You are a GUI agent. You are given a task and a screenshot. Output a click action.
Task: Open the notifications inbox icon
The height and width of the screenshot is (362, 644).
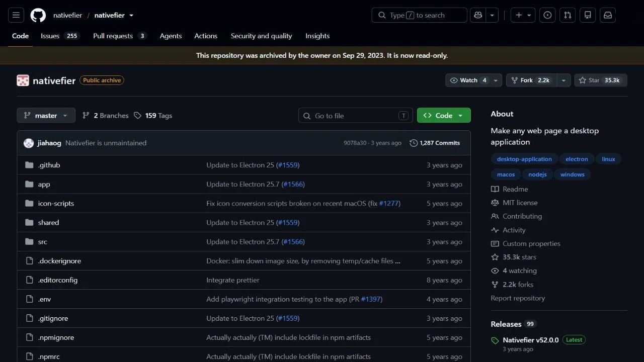[x=608, y=15]
